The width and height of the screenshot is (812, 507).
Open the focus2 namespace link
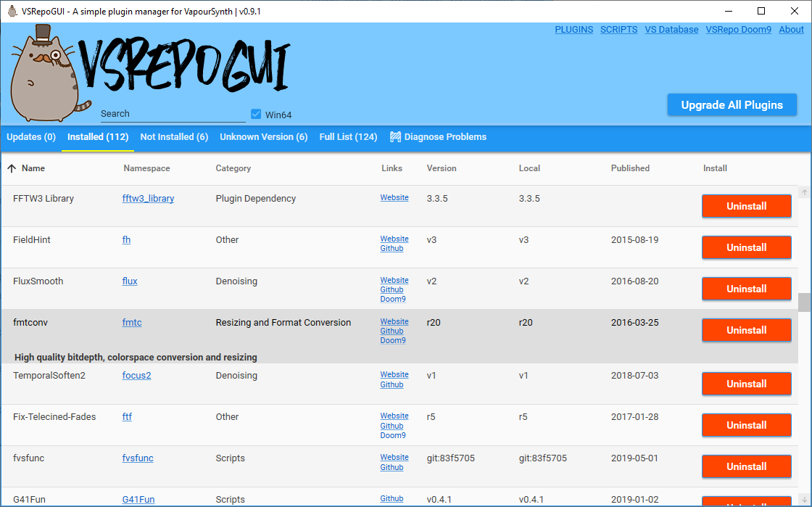tap(137, 376)
